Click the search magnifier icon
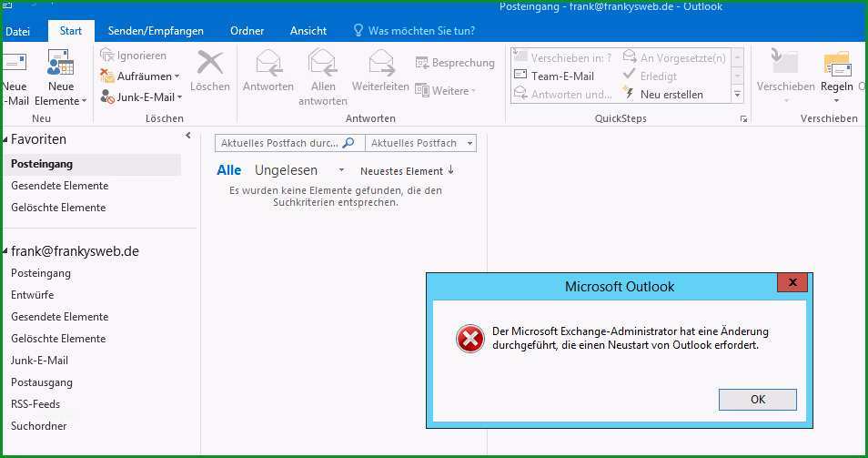 pos(348,143)
